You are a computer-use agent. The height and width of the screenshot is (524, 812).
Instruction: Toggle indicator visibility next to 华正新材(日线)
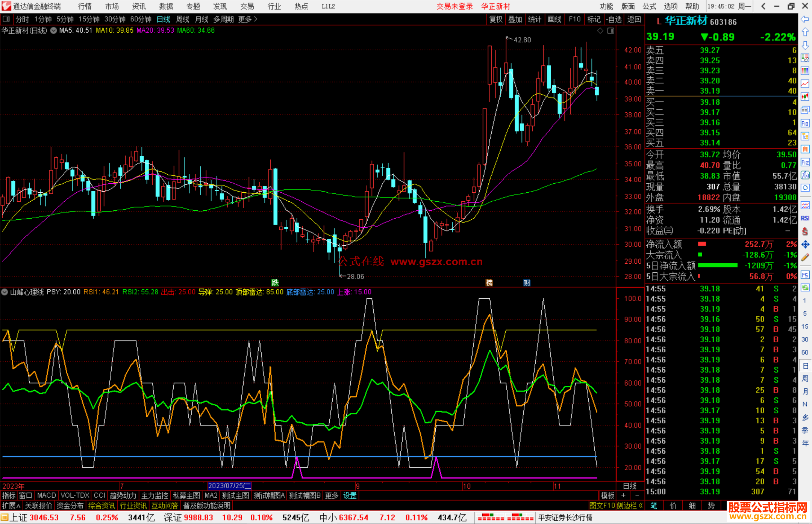[53, 30]
